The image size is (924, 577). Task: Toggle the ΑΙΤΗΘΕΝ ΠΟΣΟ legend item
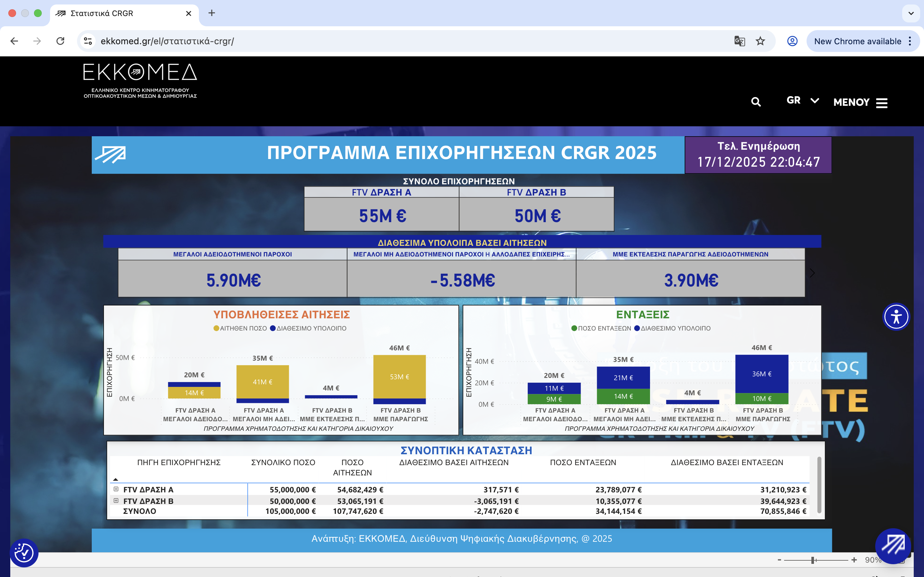tap(240, 328)
